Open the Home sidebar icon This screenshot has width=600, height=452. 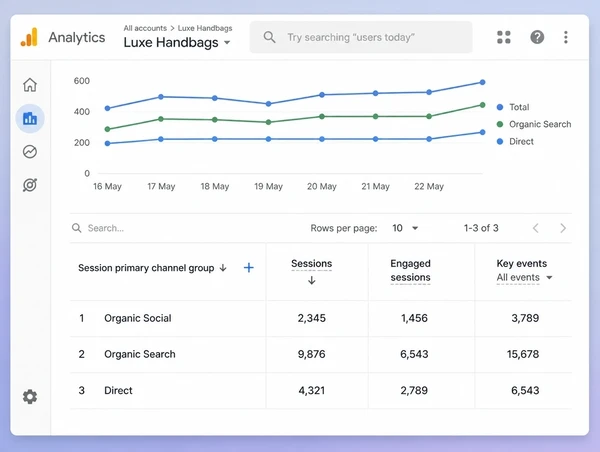(30, 85)
